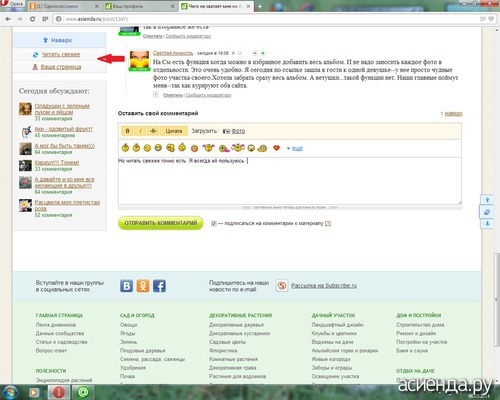Image resolution: width=500 pixels, height=400 pixels.
Task: Click the Цитата quote button
Action: pos(174,131)
